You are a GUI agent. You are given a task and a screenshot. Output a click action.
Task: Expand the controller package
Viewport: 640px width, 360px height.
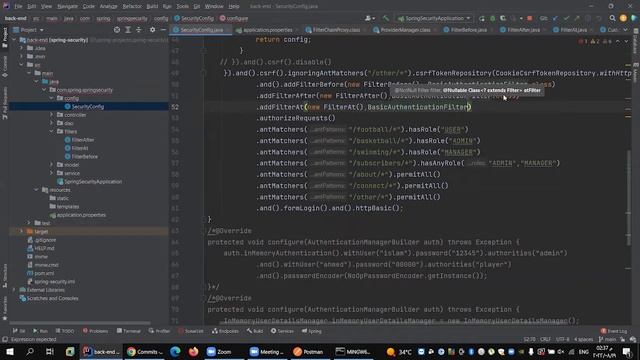pos(52,115)
